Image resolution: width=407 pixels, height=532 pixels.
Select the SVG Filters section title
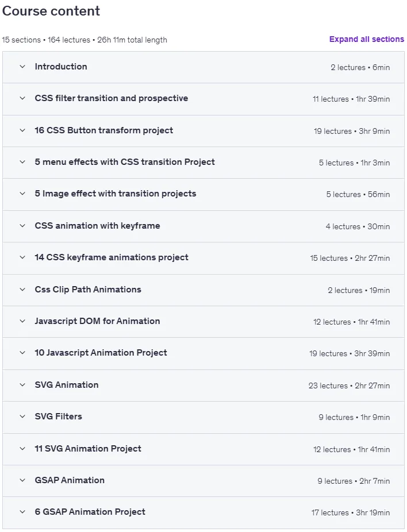(x=59, y=417)
